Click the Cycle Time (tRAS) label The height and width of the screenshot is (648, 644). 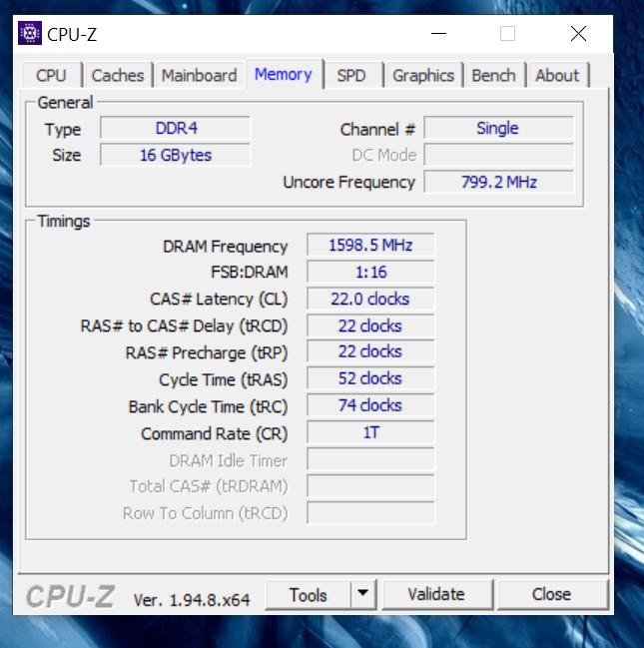[224, 379]
